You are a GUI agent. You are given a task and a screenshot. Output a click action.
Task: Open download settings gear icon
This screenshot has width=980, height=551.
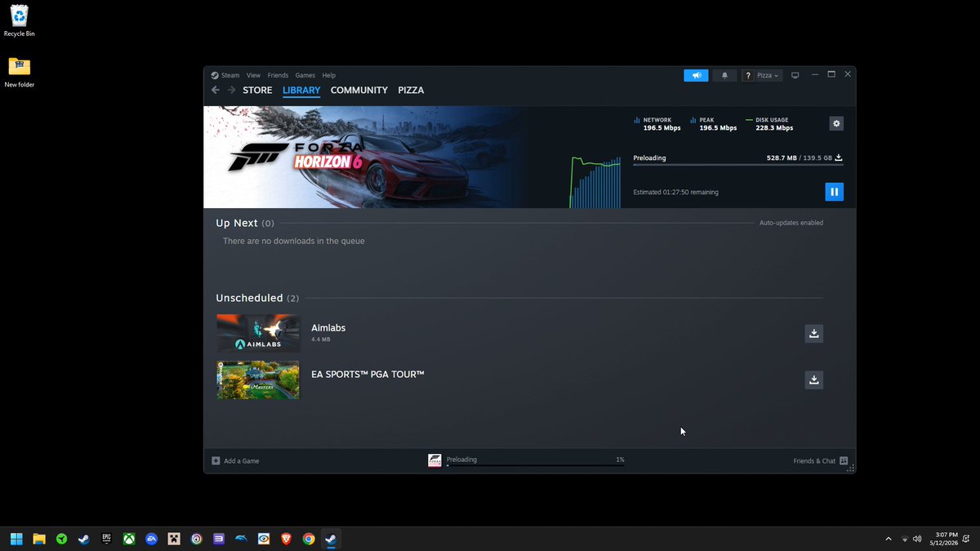point(836,123)
